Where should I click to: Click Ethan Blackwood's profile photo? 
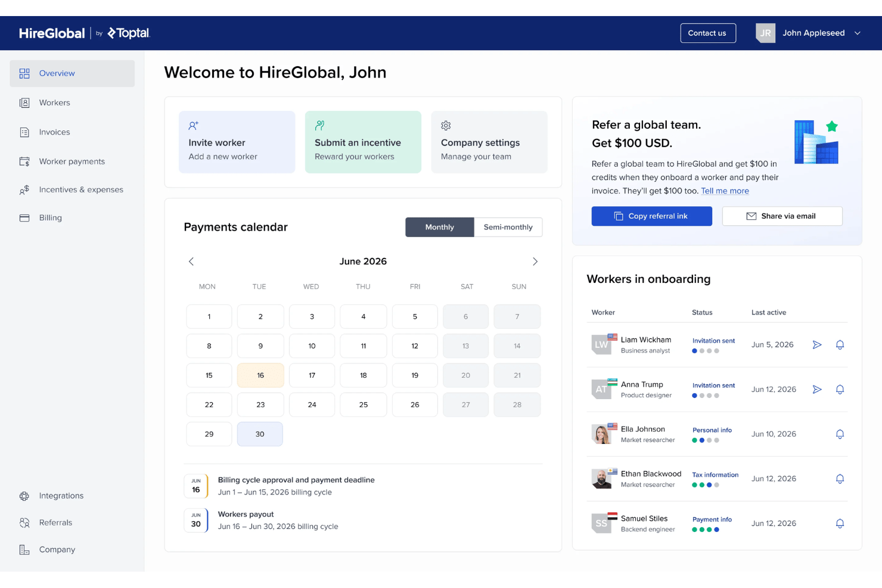(x=602, y=478)
